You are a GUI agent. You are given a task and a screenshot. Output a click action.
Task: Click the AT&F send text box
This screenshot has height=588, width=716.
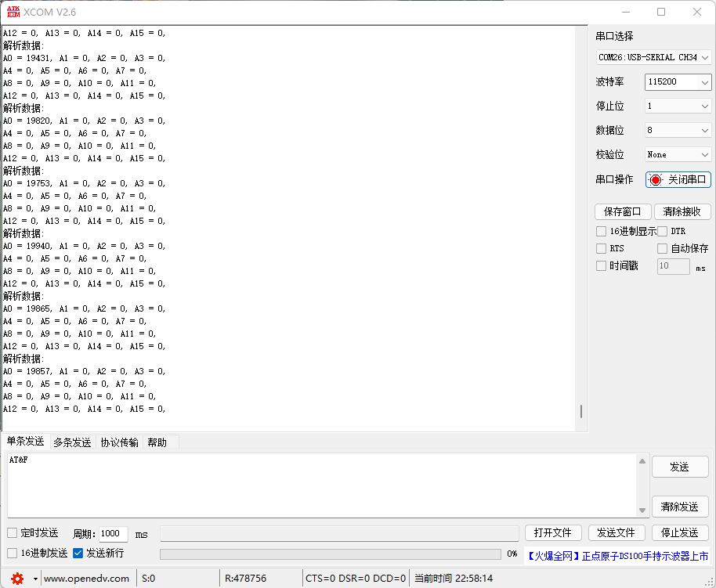pyautogui.click(x=322, y=485)
